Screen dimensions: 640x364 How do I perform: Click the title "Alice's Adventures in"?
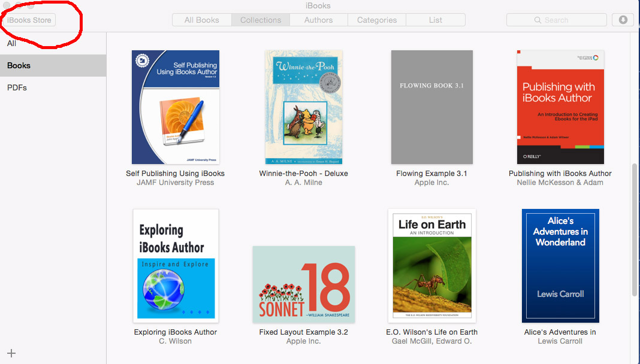pos(560,332)
